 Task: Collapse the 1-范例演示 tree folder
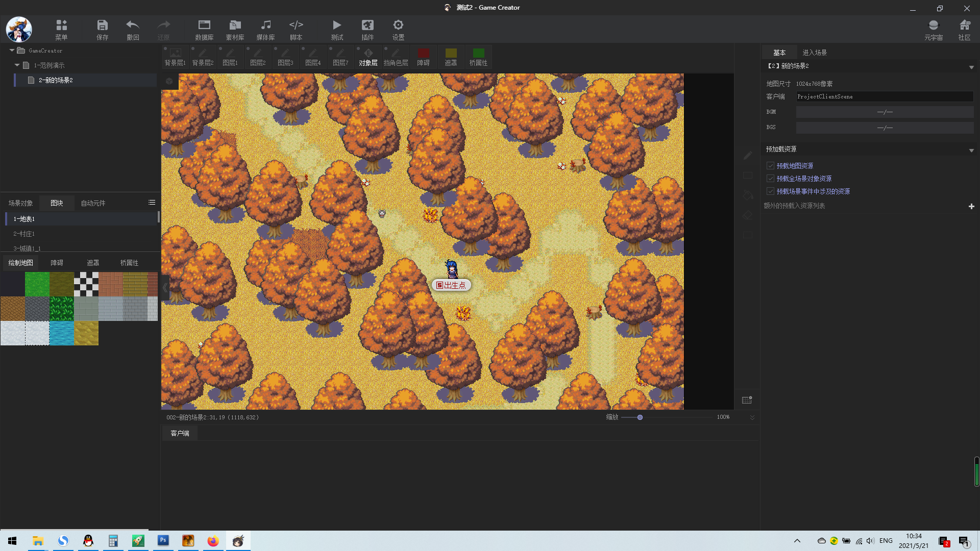(17, 65)
